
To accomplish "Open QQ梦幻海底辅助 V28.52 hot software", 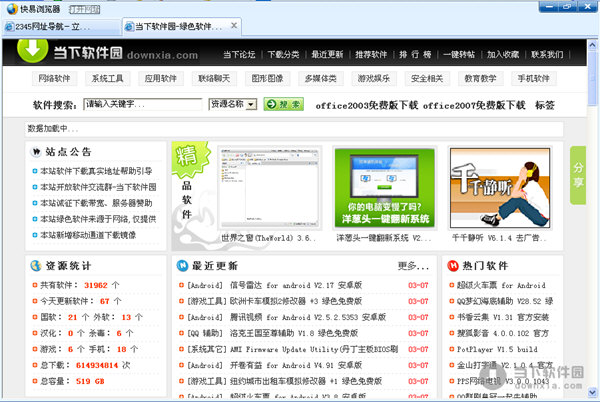I will tap(505, 301).
